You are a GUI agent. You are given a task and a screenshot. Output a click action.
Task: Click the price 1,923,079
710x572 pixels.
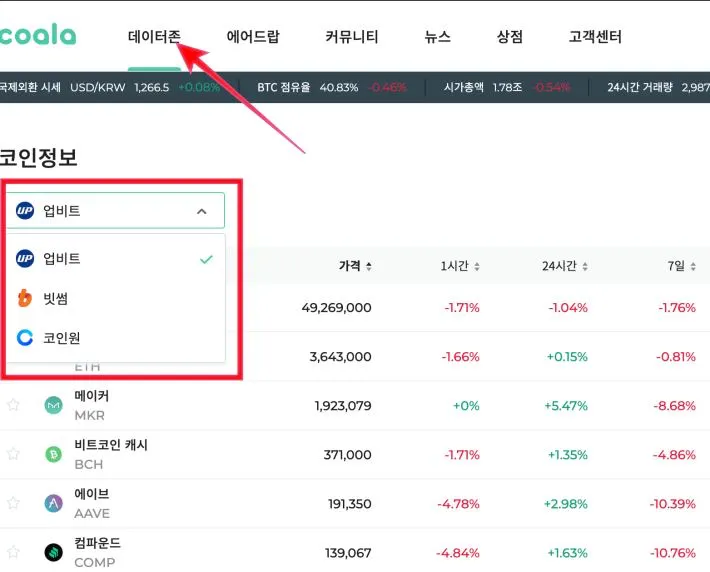(343, 406)
